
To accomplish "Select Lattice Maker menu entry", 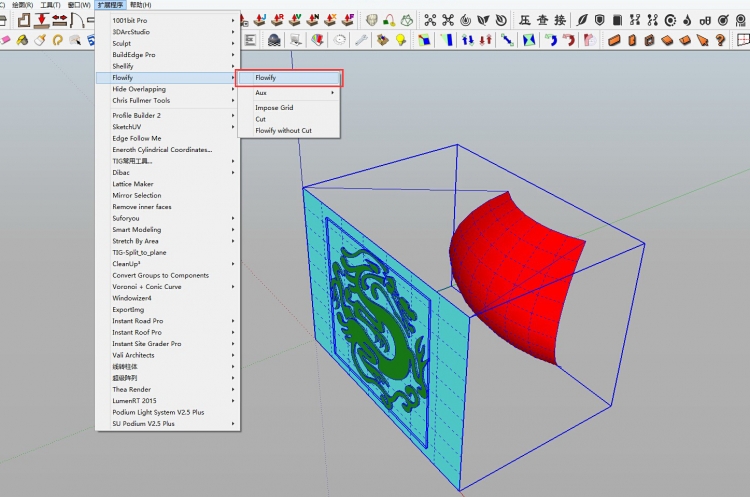I will point(168,184).
